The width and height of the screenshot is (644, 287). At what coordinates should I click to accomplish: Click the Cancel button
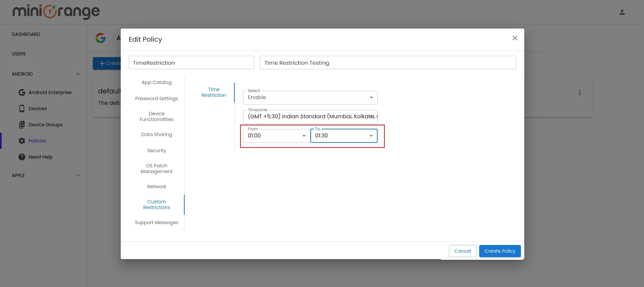(x=462, y=251)
